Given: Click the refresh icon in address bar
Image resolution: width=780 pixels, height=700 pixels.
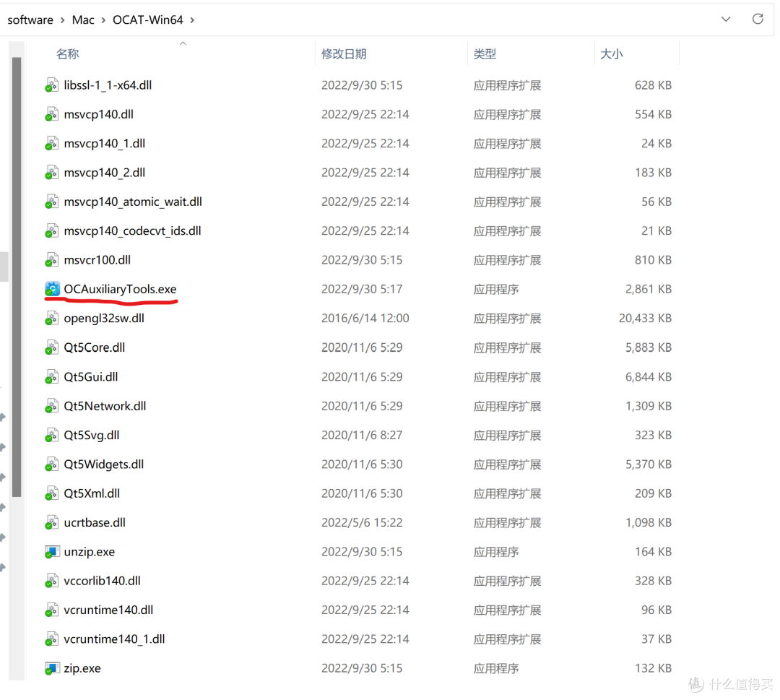Looking at the screenshot, I should point(758,20).
